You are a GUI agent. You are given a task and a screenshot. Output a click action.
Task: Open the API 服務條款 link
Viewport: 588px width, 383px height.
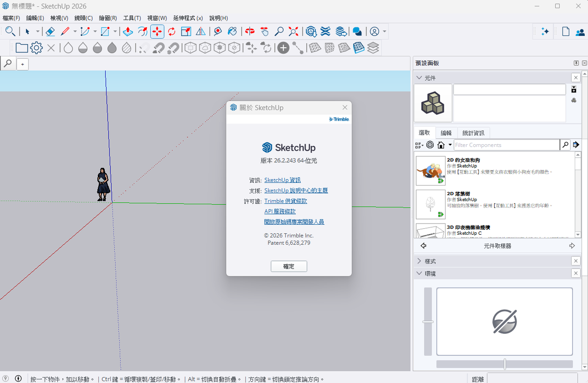(x=280, y=211)
